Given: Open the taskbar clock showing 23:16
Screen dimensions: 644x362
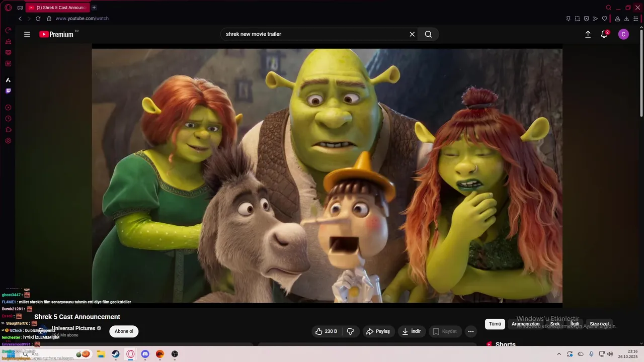Looking at the screenshot, I should point(629,354).
